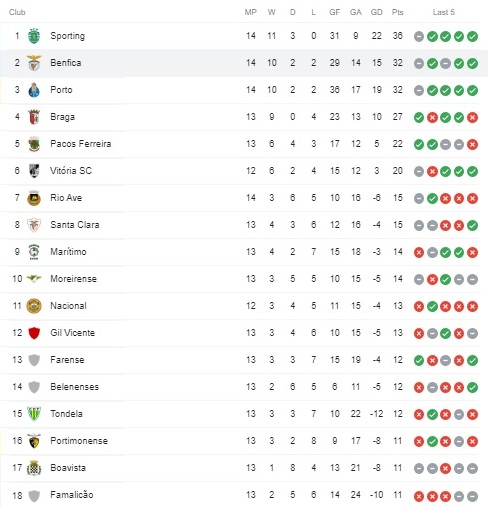The height and width of the screenshot is (507, 488).
Task: Click the Sporting club crest icon
Action: (x=34, y=36)
